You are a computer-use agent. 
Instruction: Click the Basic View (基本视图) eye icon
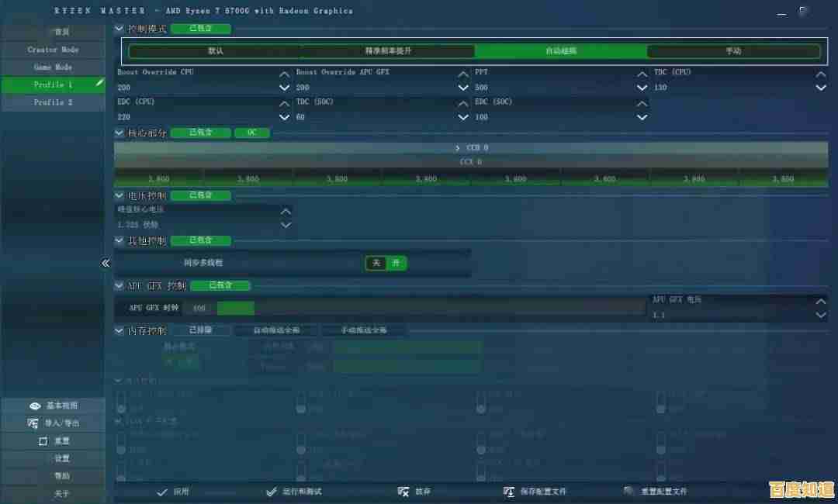(x=35, y=406)
